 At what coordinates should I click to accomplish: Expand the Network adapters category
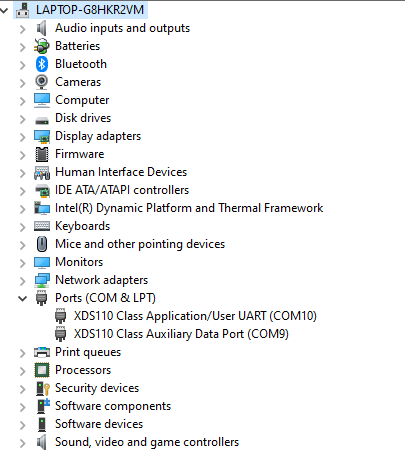[x=23, y=281]
